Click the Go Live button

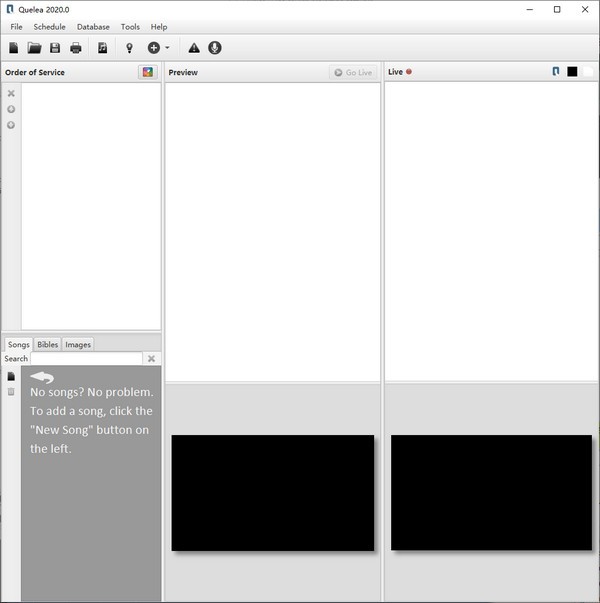click(x=353, y=72)
